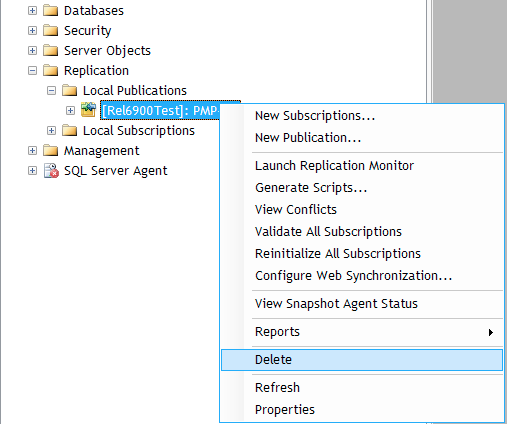Image resolution: width=507 pixels, height=424 pixels.
Task: Expand the Local Subscriptions node
Action: (51, 131)
